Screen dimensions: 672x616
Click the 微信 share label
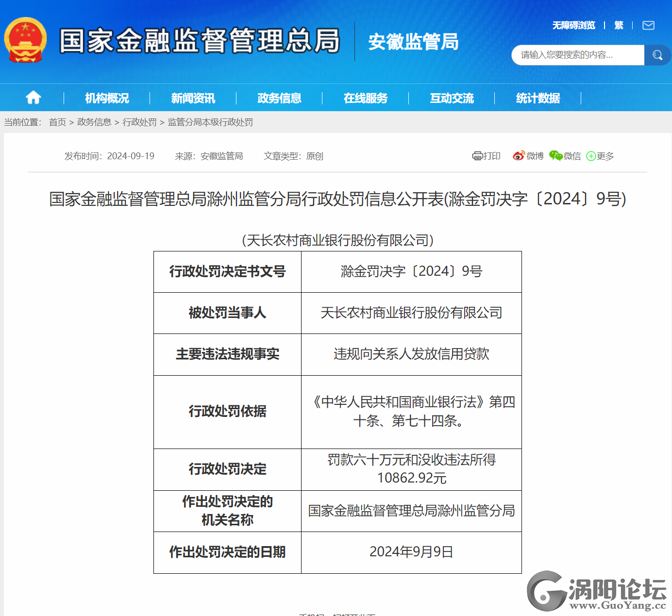572,156
